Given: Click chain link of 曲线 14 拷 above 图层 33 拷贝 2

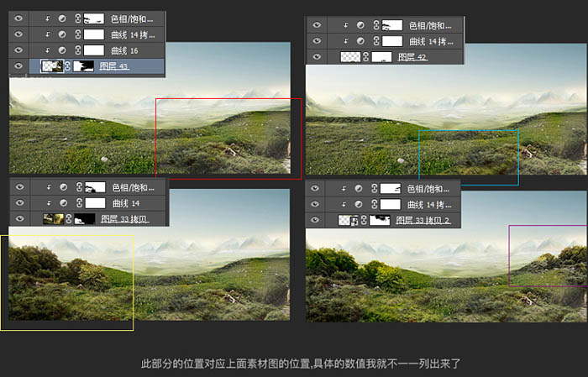Looking at the screenshot, I should pyautogui.click(x=375, y=204).
